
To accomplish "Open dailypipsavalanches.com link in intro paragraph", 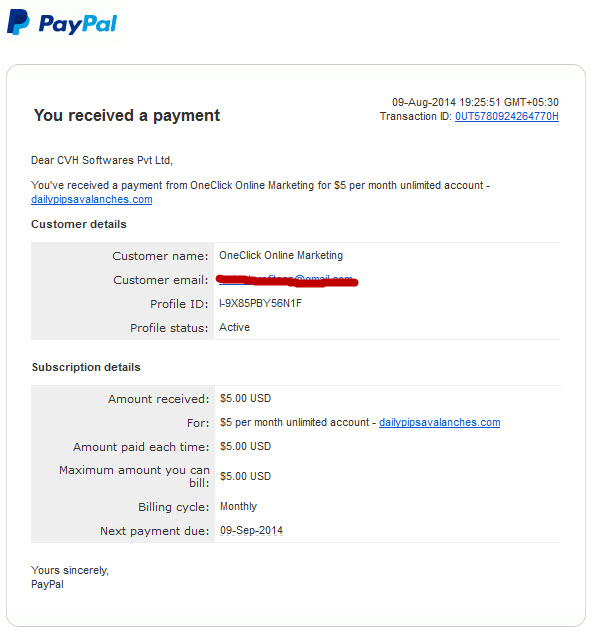I will click(91, 200).
